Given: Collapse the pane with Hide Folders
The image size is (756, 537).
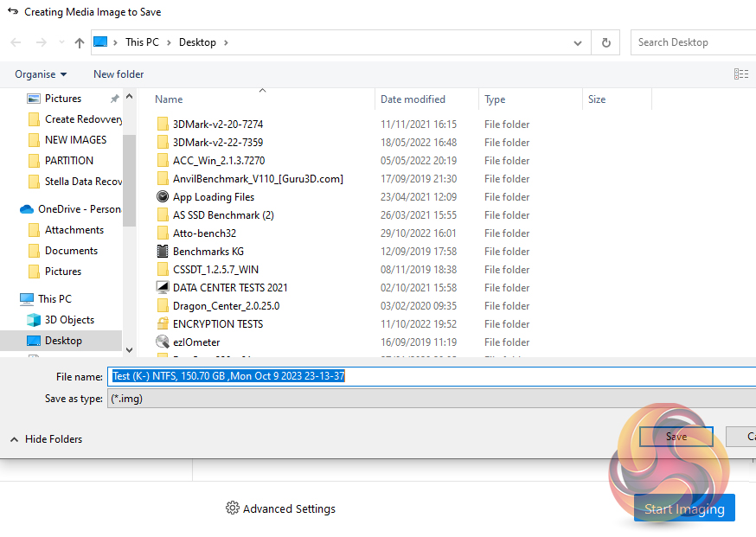Looking at the screenshot, I should 47,439.
